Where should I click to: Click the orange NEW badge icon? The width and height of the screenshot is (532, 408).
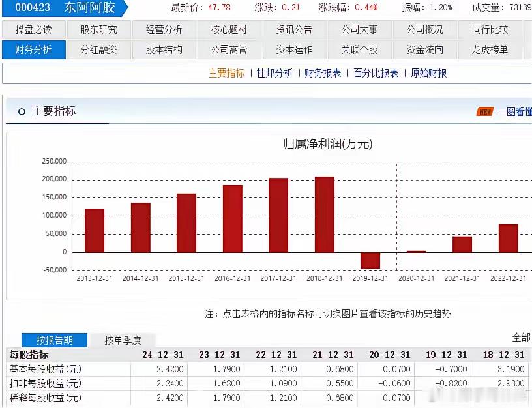[x=484, y=111]
